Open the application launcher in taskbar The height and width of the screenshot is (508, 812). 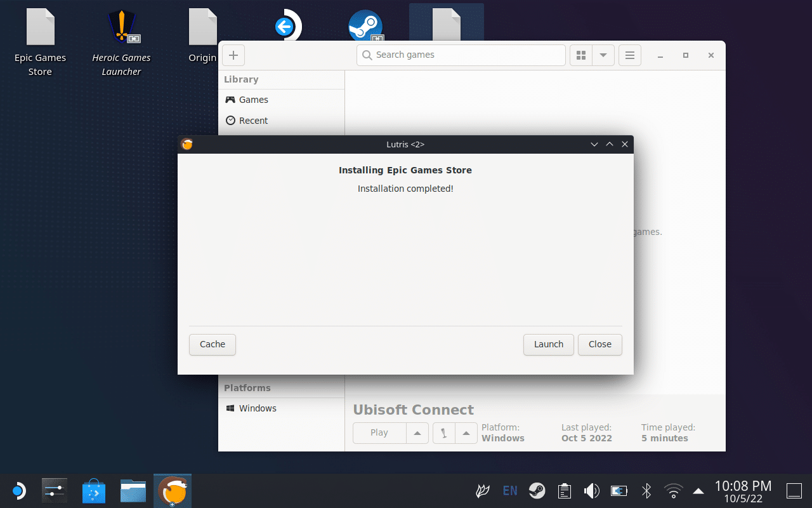18,491
